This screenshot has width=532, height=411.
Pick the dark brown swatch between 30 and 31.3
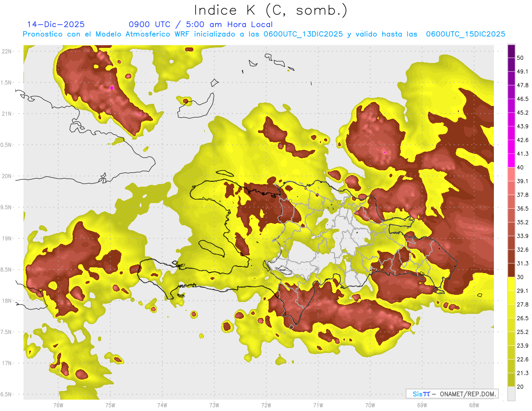pos(511,270)
